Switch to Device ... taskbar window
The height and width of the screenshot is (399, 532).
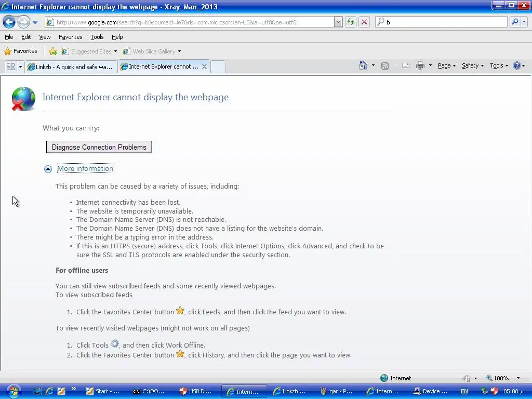[431, 391]
